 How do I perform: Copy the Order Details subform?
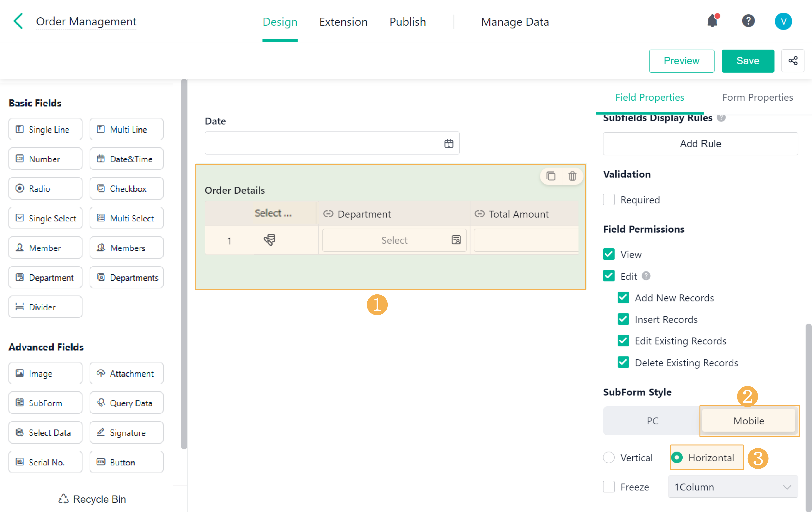tap(551, 176)
